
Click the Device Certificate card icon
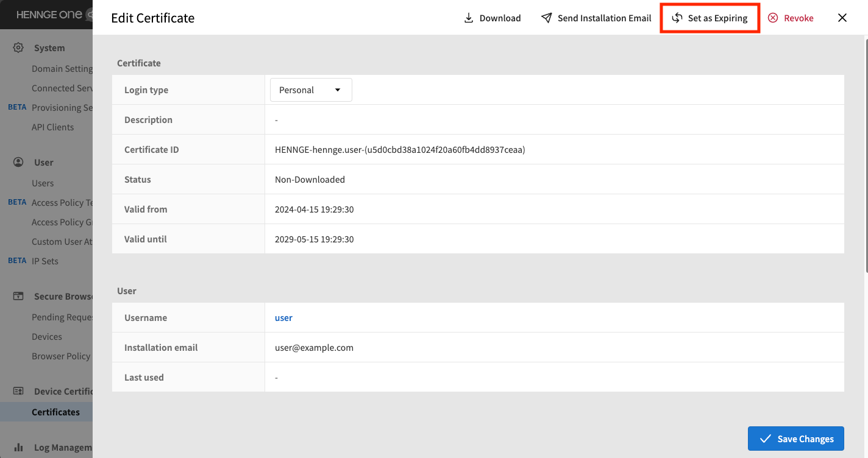pyautogui.click(x=18, y=391)
